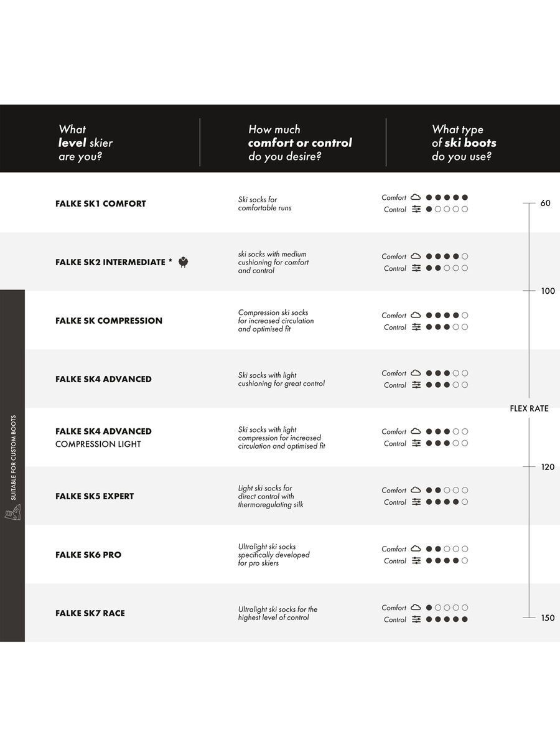Open the FALKE SK1 COMFORT product name
Screen dimensions: 560x747
pyautogui.click(x=101, y=204)
